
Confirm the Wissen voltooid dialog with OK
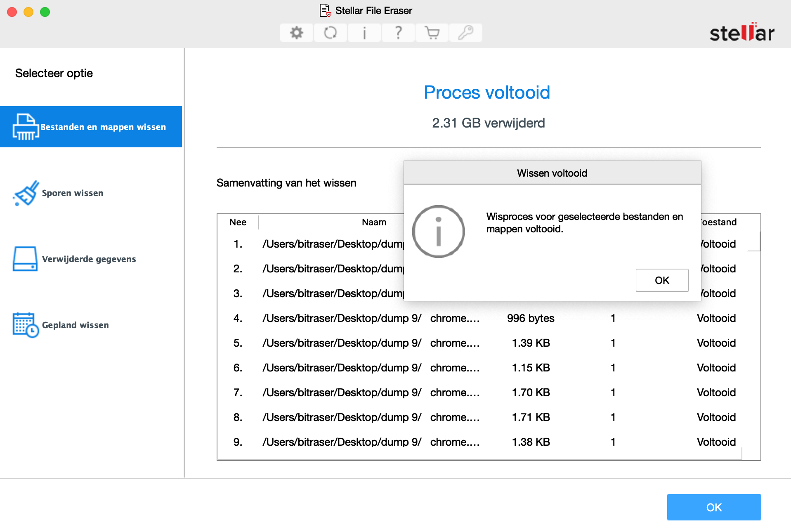click(662, 280)
